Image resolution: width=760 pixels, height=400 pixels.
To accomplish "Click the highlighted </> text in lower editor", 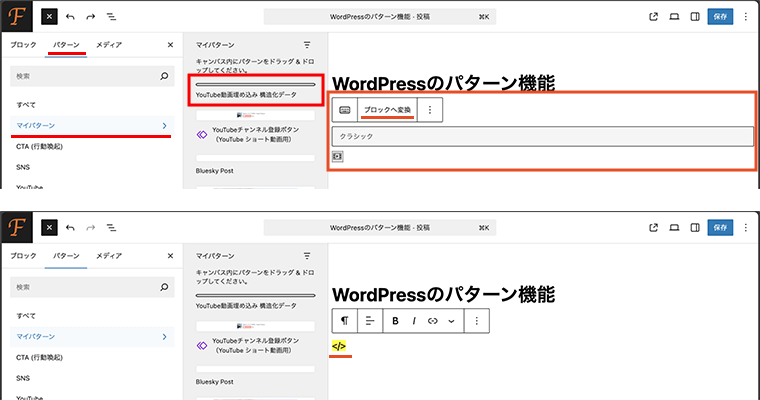I will (x=339, y=346).
